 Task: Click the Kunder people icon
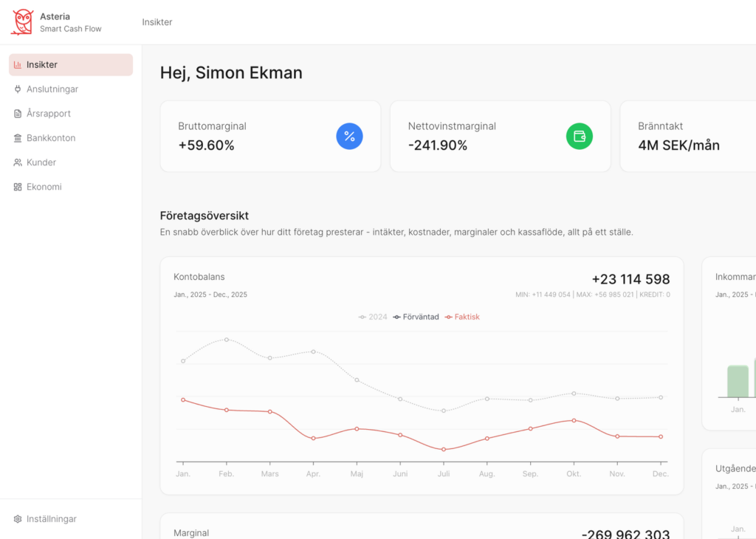pyautogui.click(x=18, y=162)
